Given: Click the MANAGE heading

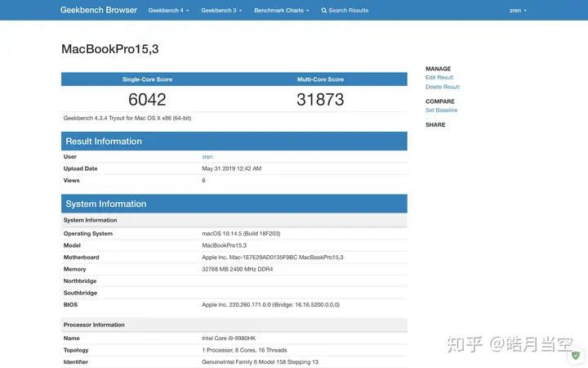Looking at the screenshot, I should [x=438, y=69].
